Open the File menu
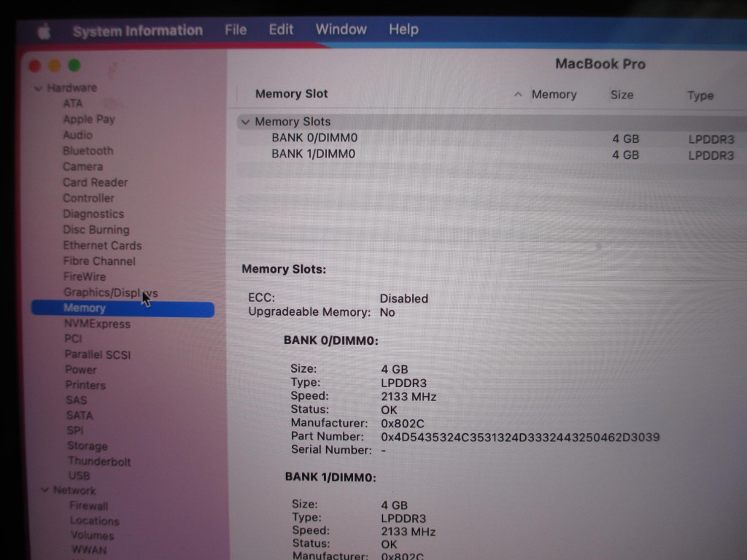747x560 pixels. 236,30
